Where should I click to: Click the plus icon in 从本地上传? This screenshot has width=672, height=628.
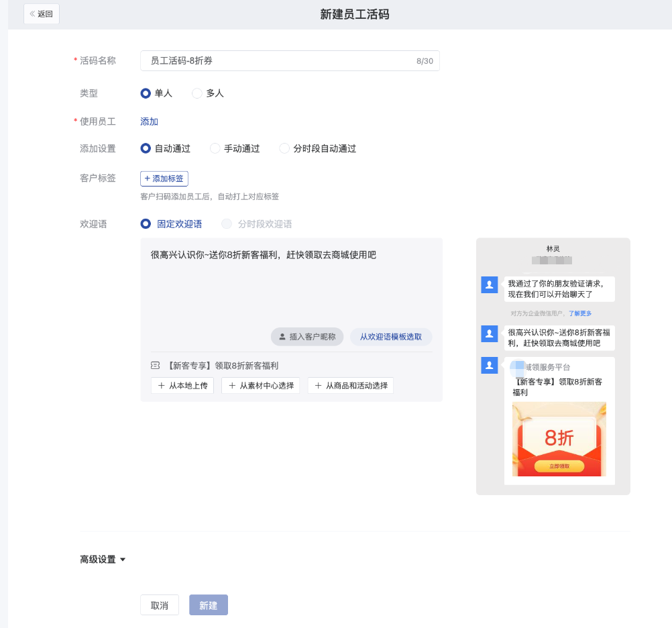click(161, 385)
